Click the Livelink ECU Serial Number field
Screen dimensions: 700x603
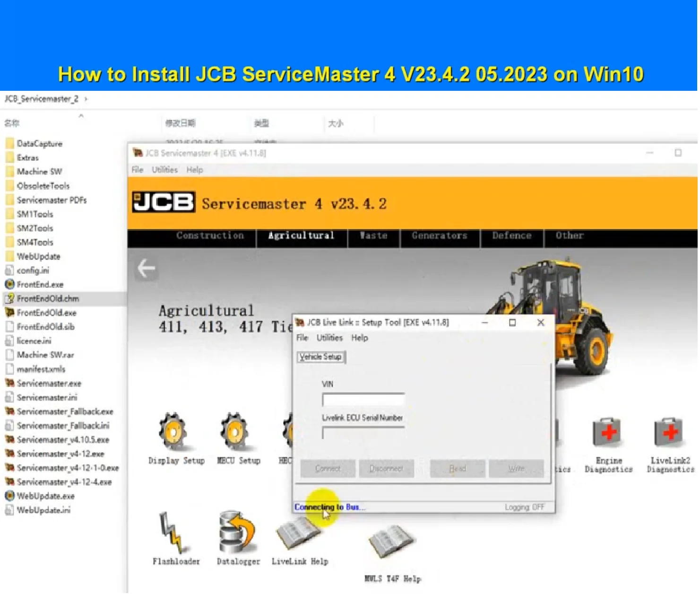pyautogui.click(x=364, y=434)
